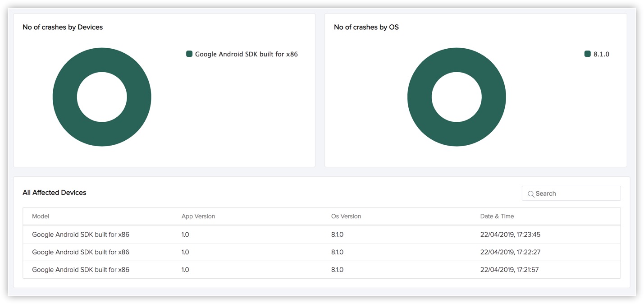This screenshot has height=304, width=644.
Task: Toggle the Google Android SDK legend swatch
Action: pyautogui.click(x=189, y=54)
